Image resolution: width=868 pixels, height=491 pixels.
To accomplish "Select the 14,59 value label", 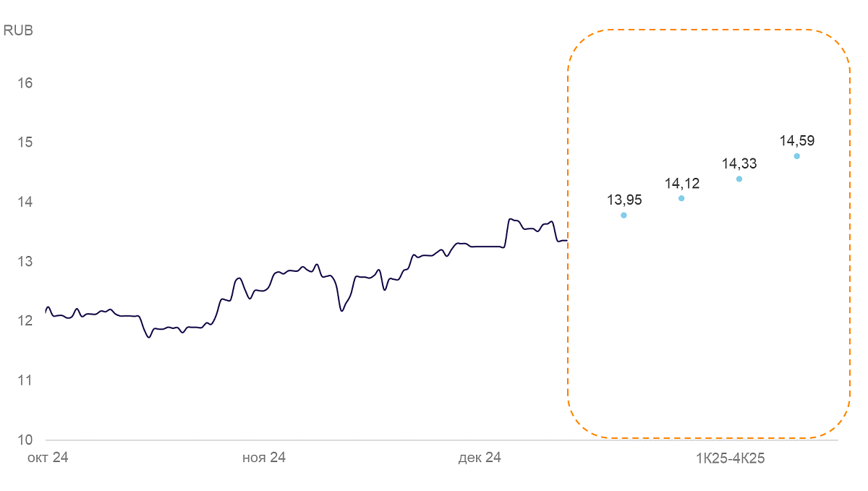I will [x=797, y=140].
